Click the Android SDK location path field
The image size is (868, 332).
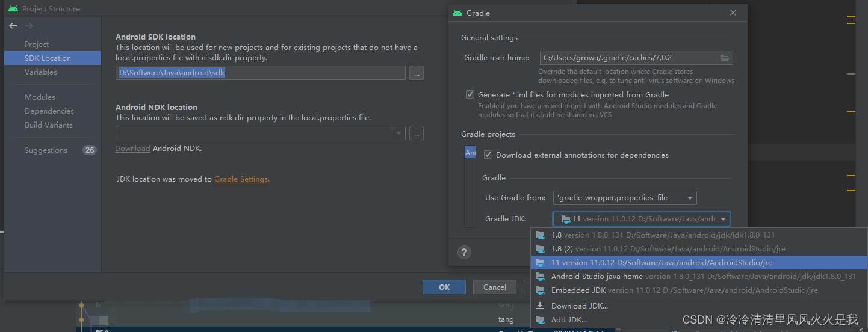(261, 73)
